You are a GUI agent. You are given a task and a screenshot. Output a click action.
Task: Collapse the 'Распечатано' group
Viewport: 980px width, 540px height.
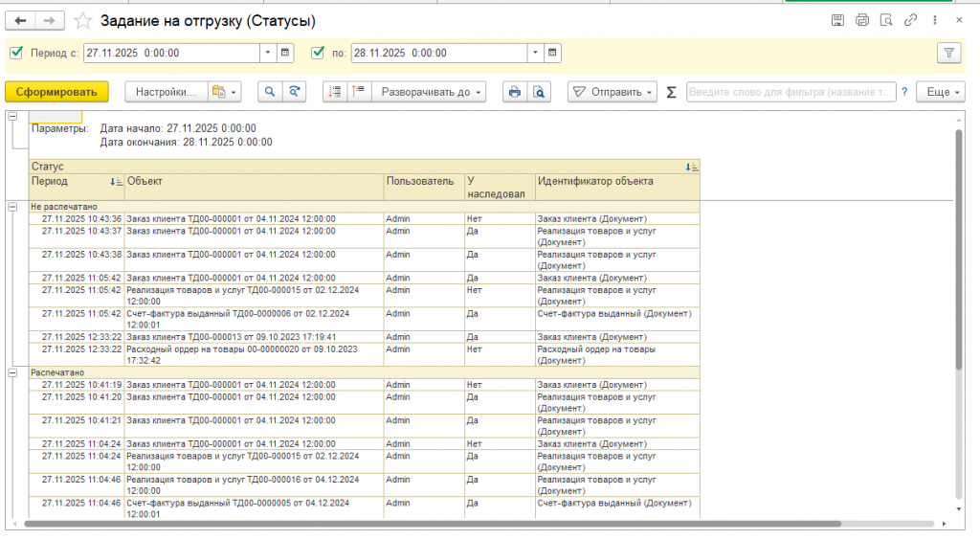tap(12, 372)
